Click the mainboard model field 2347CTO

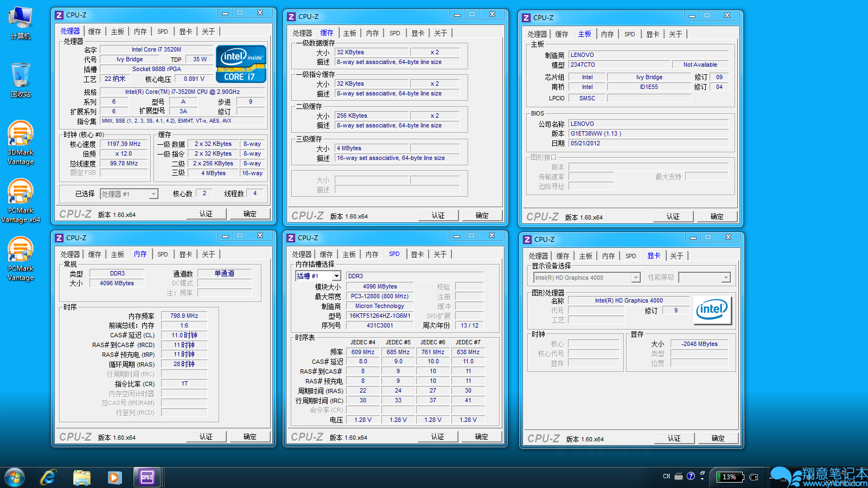pos(620,65)
